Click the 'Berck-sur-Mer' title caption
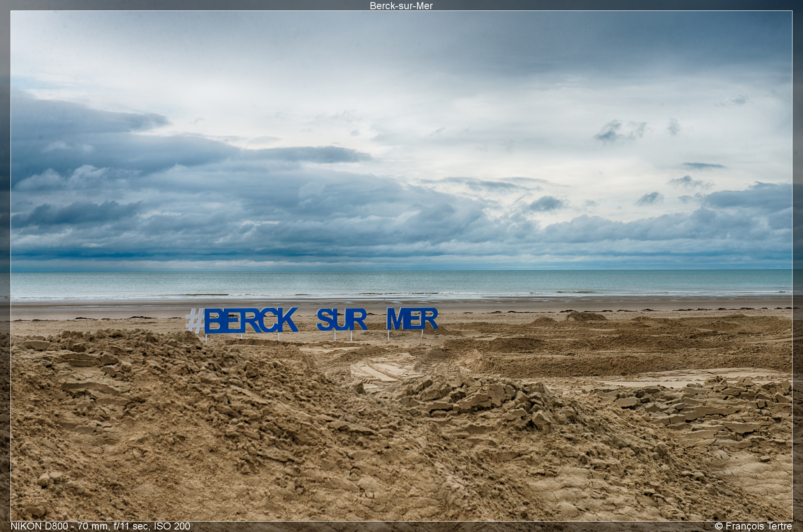The height and width of the screenshot is (532, 803). (401, 6)
